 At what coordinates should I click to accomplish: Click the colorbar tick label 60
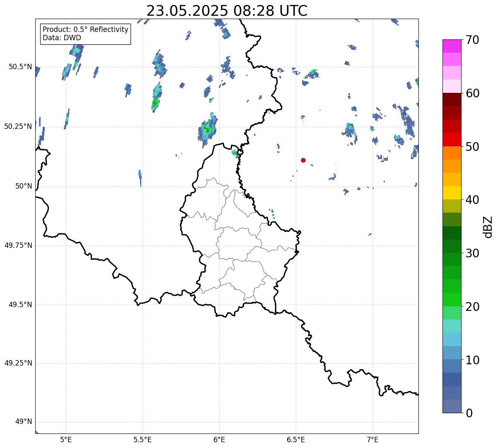point(472,93)
